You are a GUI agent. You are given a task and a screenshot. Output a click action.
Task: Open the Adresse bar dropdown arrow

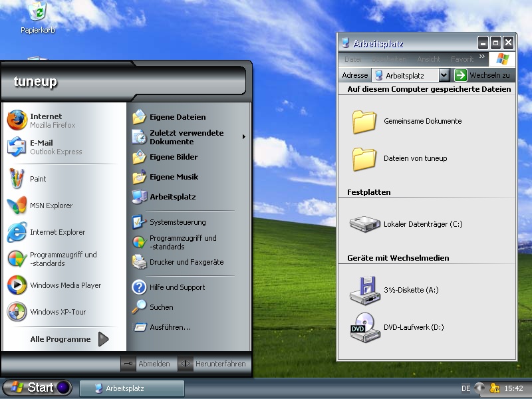pyautogui.click(x=444, y=75)
